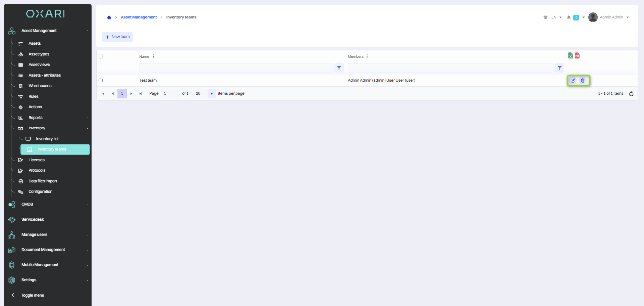Click the Members column filter icon
This screenshot has height=306, width=644.
[559, 68]
